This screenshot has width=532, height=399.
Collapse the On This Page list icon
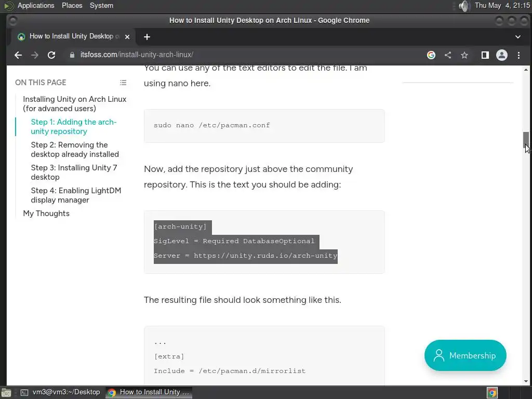(123, 83)
